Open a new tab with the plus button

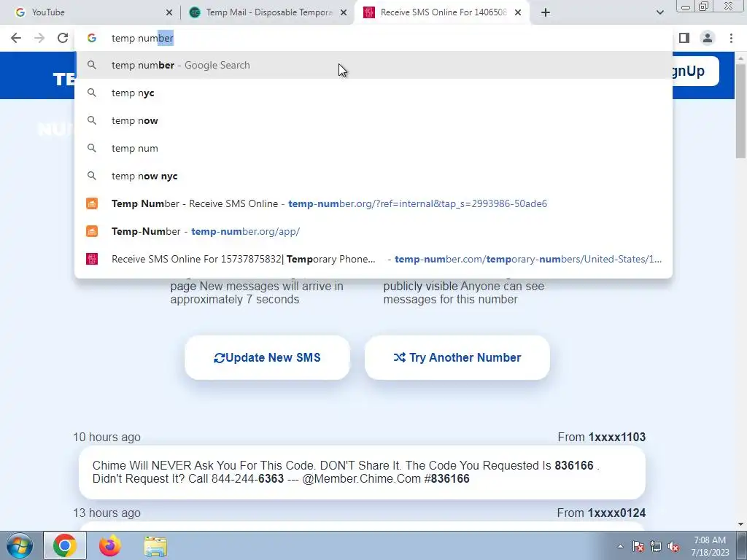(x=546, y=12)
